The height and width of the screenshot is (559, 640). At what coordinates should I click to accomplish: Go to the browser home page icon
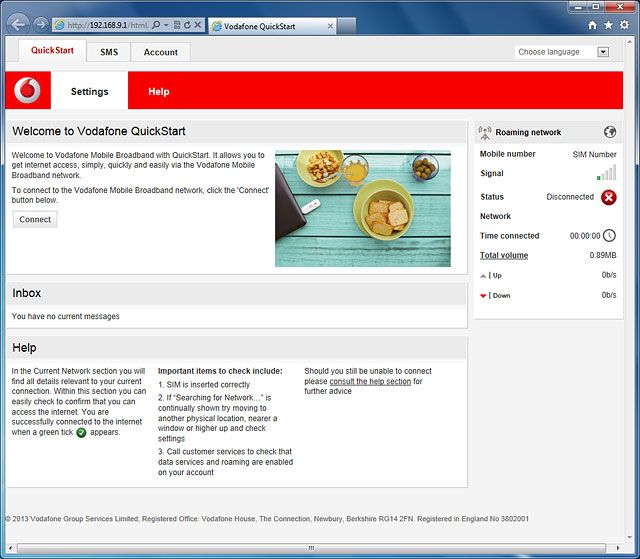(x=591, y=24)
